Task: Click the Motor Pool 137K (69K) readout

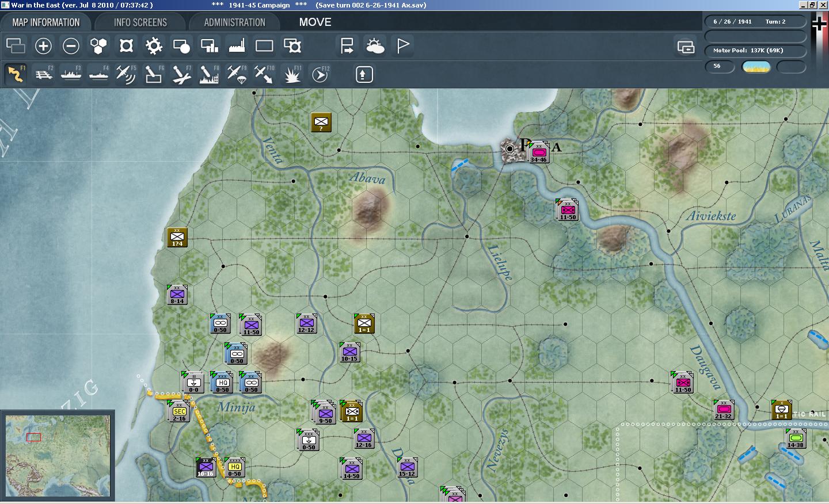Action: click(x=755, y=51)
